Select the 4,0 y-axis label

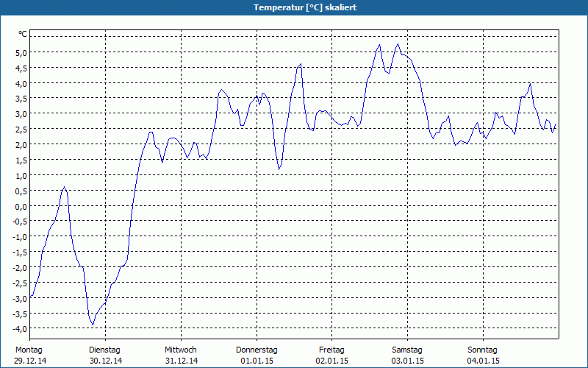coord(21,84)
